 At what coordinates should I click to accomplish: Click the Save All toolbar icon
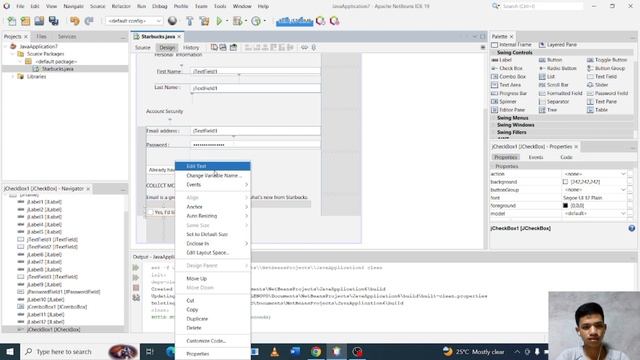[x=53, y=21]
